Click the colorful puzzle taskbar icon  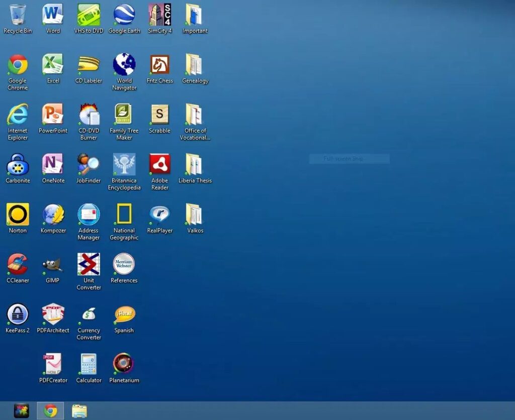pos(21,411)
